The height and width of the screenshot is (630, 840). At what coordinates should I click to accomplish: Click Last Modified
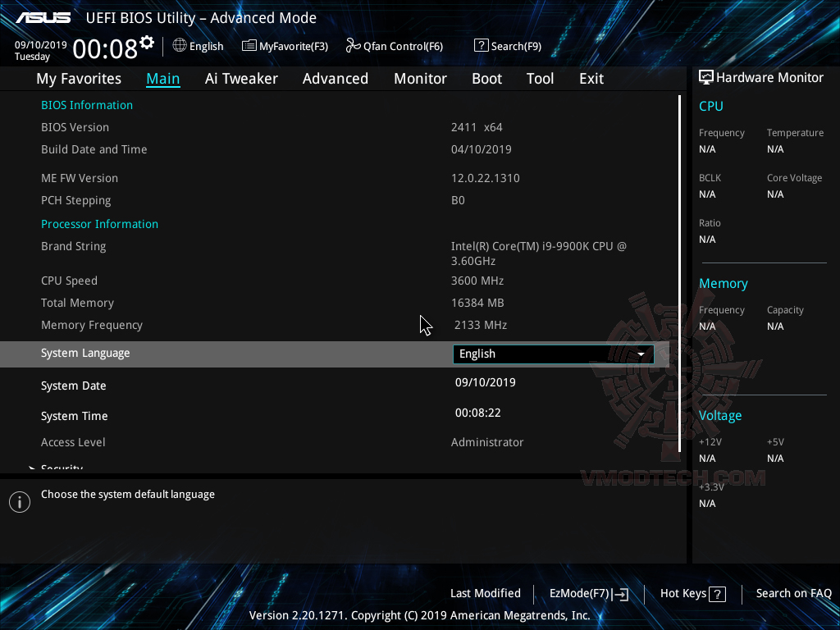(485, 593)
